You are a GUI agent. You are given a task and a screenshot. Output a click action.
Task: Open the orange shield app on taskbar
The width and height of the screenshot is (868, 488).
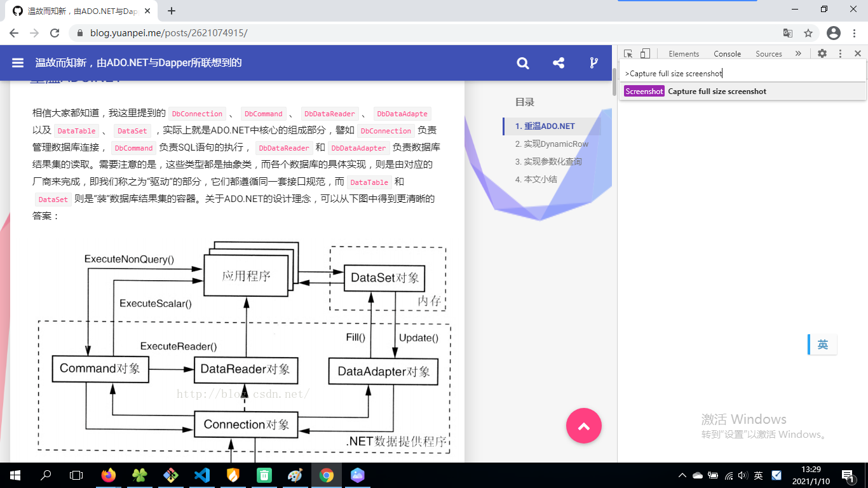233,475
